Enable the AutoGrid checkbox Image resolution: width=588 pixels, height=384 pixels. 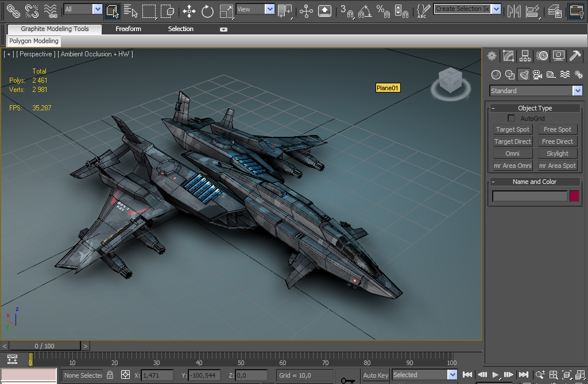511,118
